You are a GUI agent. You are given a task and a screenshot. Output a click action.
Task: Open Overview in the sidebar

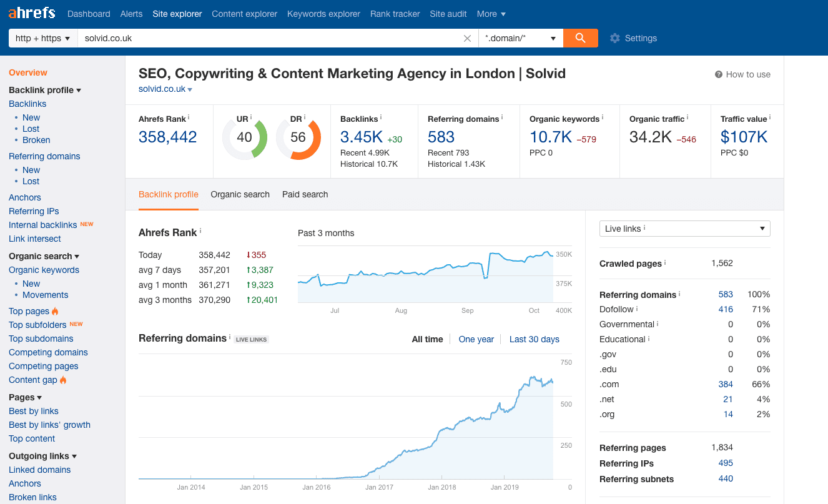pos(28,72)
